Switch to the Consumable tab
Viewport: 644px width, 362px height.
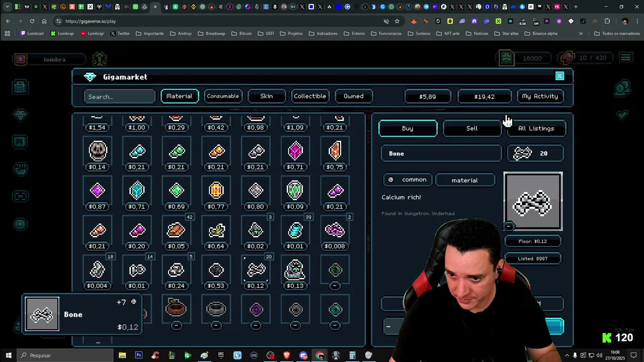(223, 96)
